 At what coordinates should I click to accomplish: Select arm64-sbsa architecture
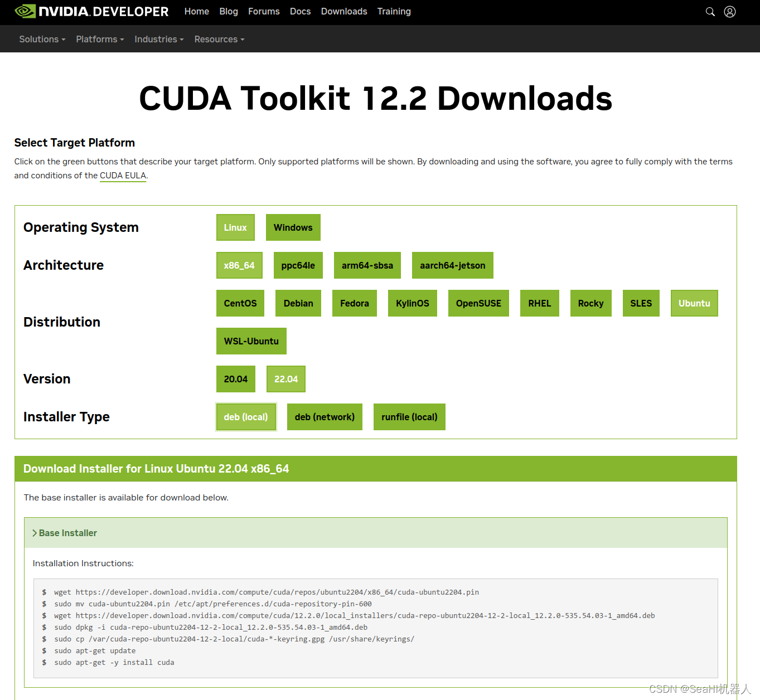point(367,265)
